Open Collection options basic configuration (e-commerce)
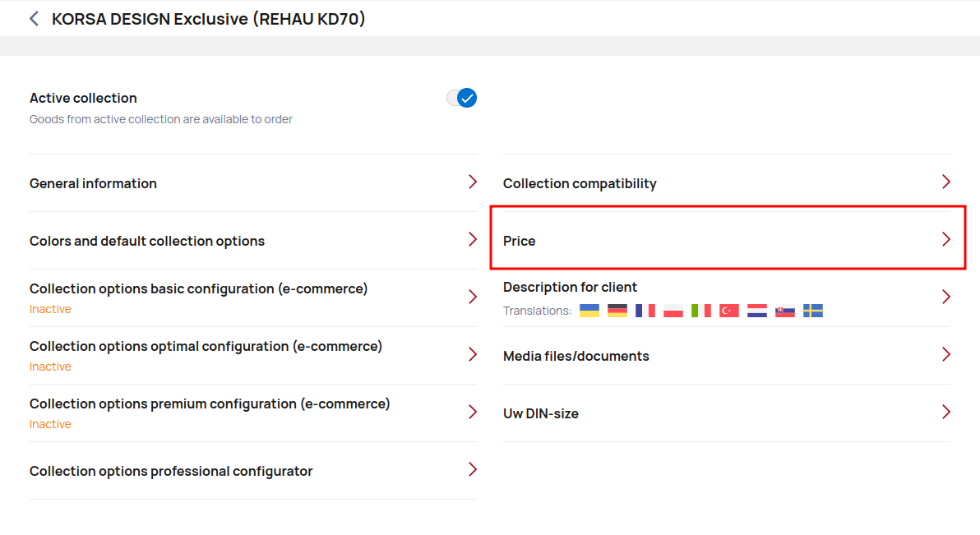The image size is (980, 535). pyautogui.click(x=252, y=298)
